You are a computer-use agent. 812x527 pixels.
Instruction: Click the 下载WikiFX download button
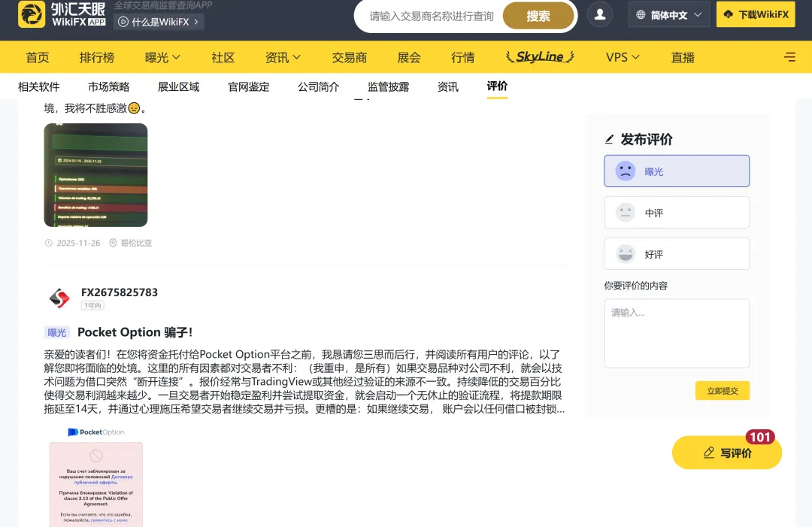(x=756, y=14)
